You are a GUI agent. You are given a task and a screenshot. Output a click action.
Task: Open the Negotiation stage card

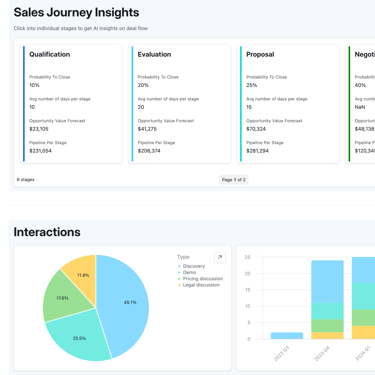pos(360,104)
